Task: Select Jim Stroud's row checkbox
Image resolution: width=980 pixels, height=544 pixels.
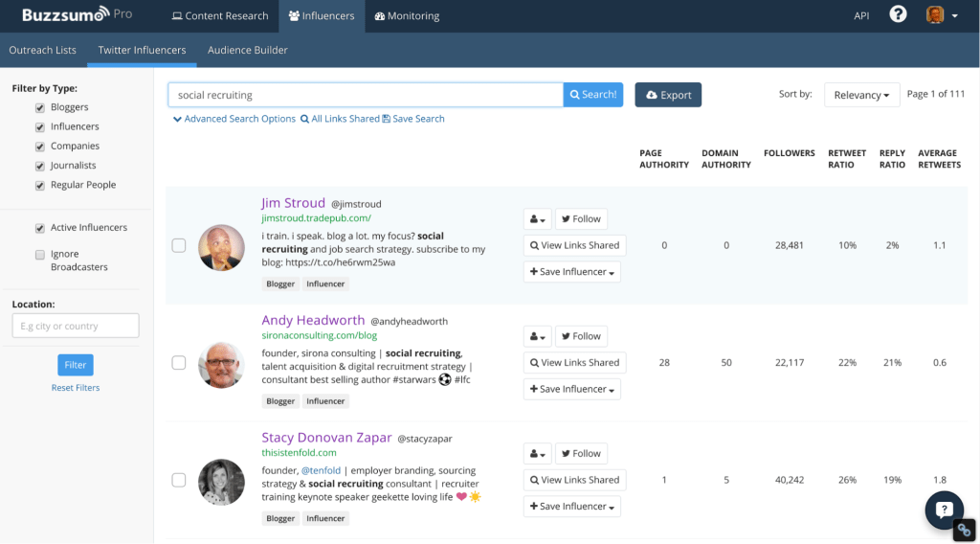Action: point(179,245)
